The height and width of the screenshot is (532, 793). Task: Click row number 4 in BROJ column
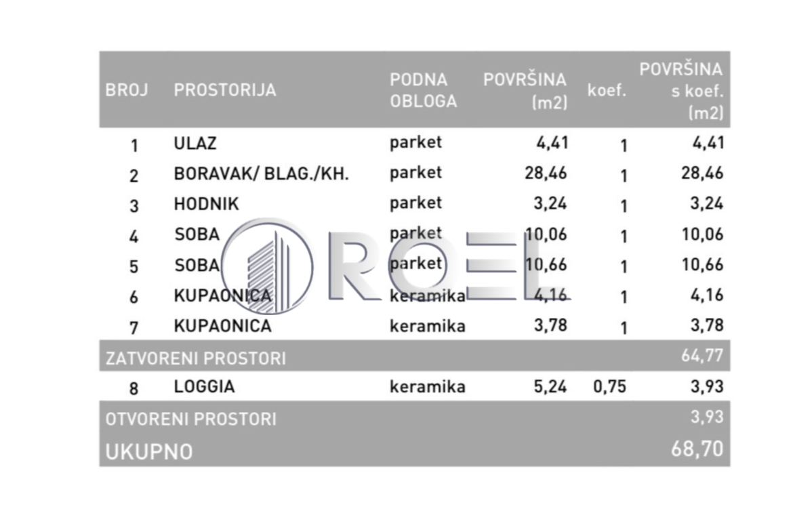coord(134,237)
